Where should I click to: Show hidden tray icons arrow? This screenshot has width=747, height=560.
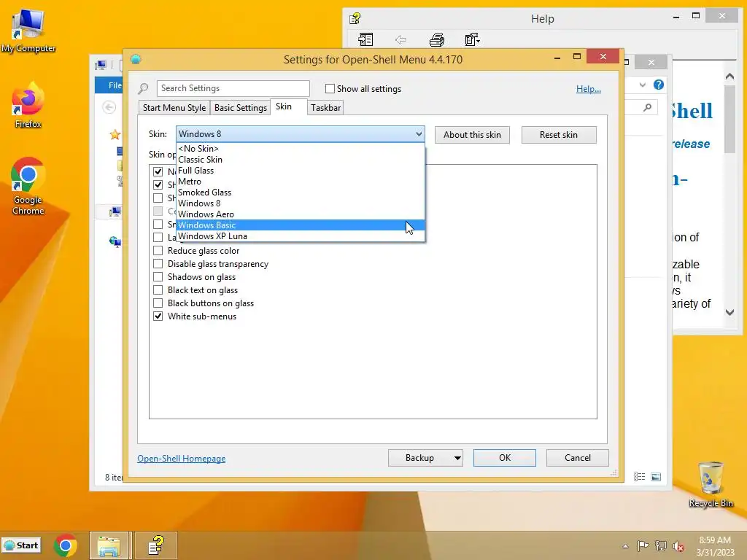[x=625, y=546]
